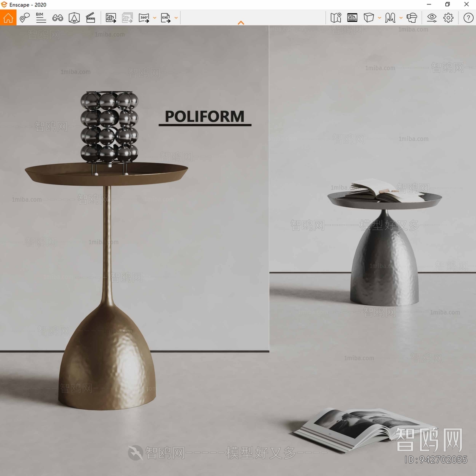476x476 pixels.
Task: Click the Batch Rendering export icon
Action: tap(127, 18)
